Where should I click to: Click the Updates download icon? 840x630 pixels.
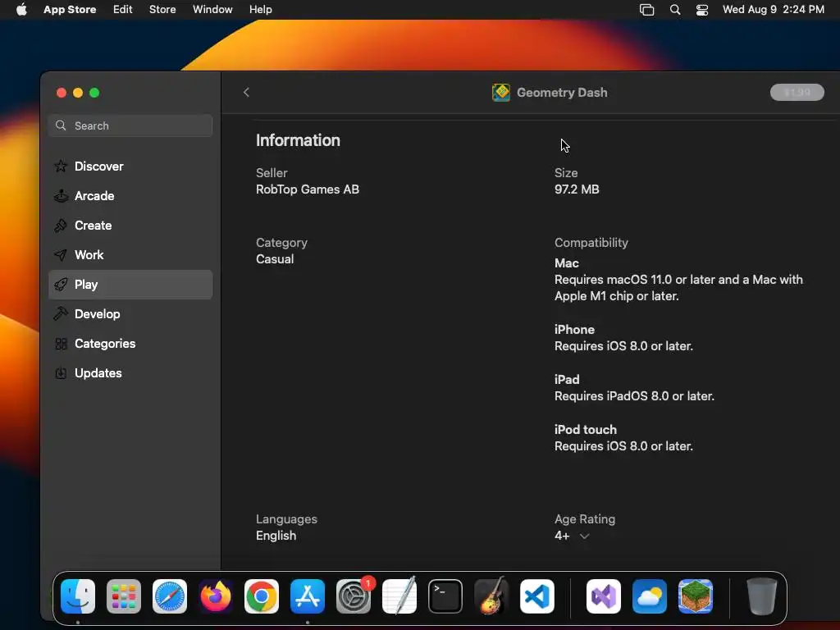[x=61, y=373]
